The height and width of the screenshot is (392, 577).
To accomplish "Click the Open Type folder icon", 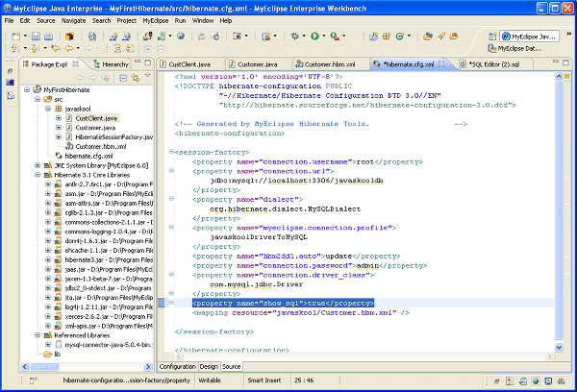I will pyautogui.click(x=427, y=37).
